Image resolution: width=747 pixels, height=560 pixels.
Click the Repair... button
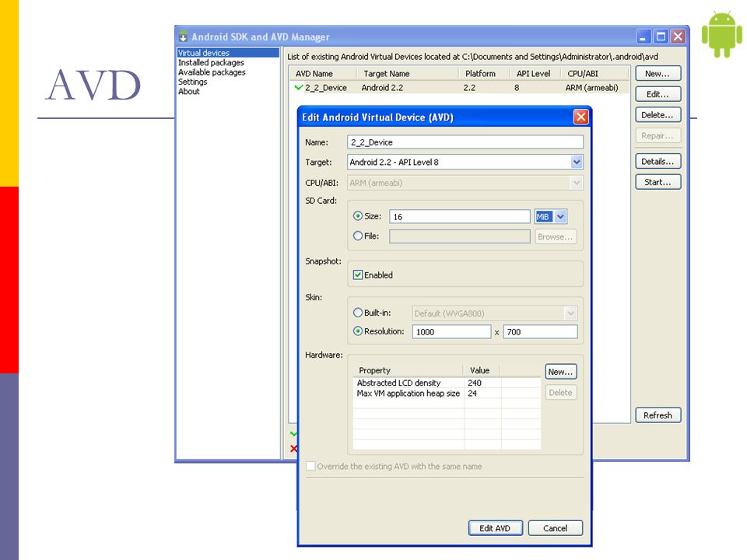(x=658, y=135)
